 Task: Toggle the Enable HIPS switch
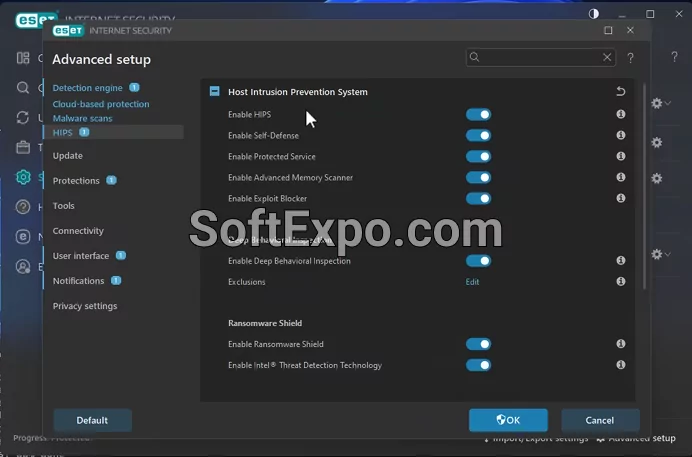click(x=478, y=115)
